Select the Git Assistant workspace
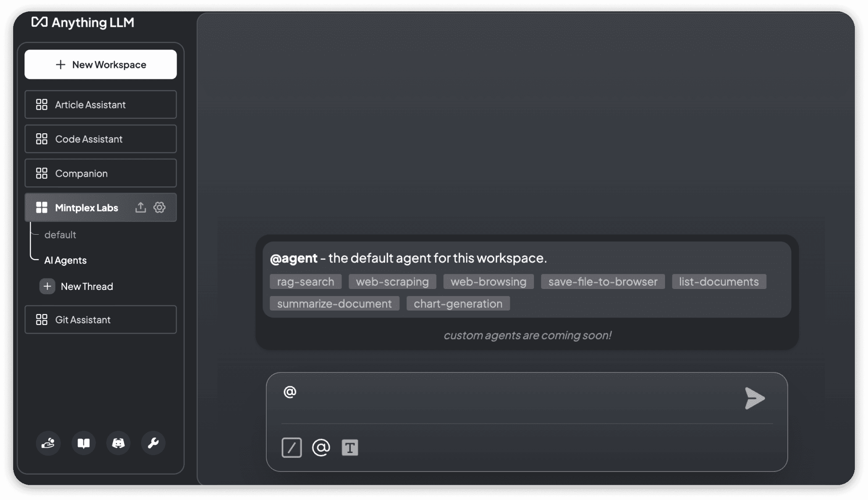The image size is (868, 500). [100, 318]
